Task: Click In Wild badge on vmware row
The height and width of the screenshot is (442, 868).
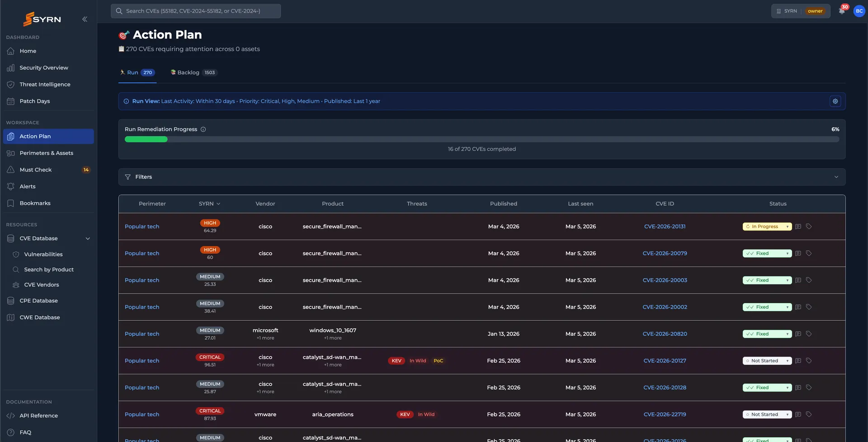Action: [x=426, y=414]
